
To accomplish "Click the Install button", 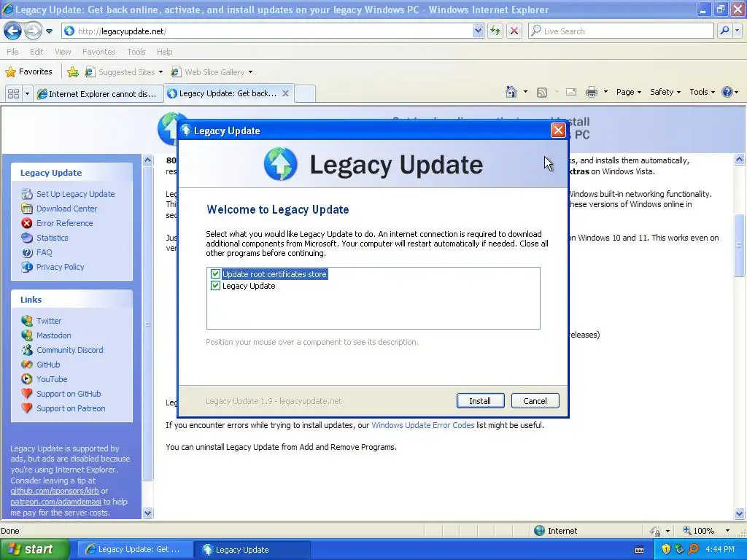I will point(480,401).
